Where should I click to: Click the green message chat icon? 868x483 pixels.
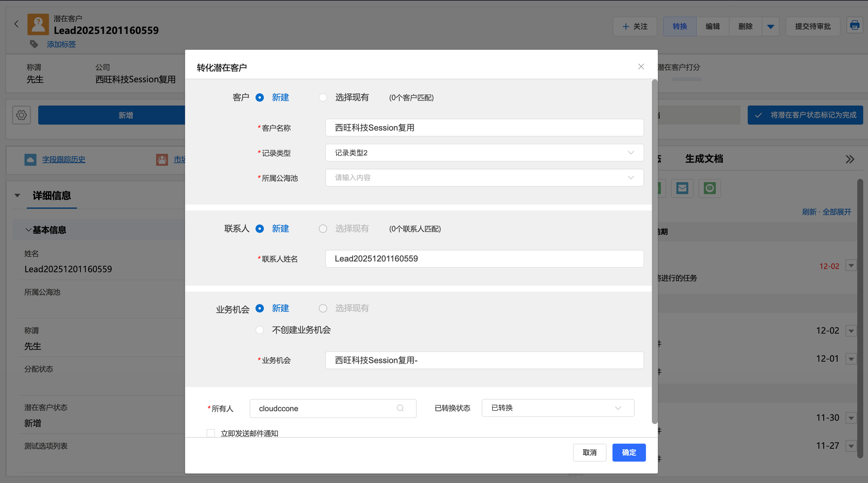(x=710, y=188)
